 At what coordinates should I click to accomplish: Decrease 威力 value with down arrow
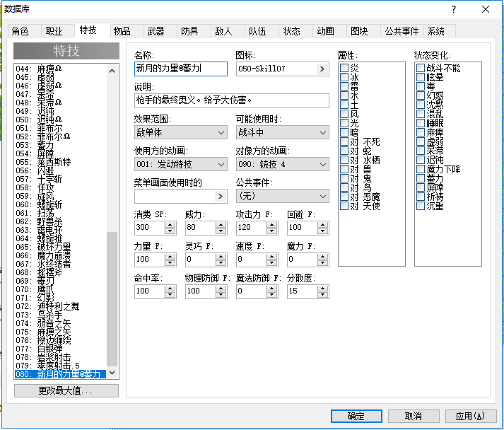[221, 231]
